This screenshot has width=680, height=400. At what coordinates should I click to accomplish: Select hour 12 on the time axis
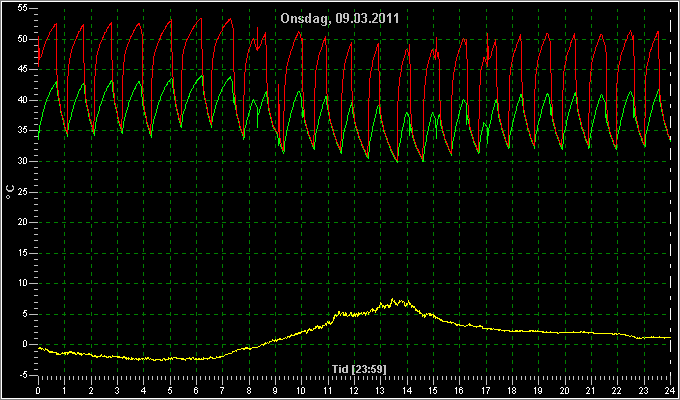click(354, 390)
